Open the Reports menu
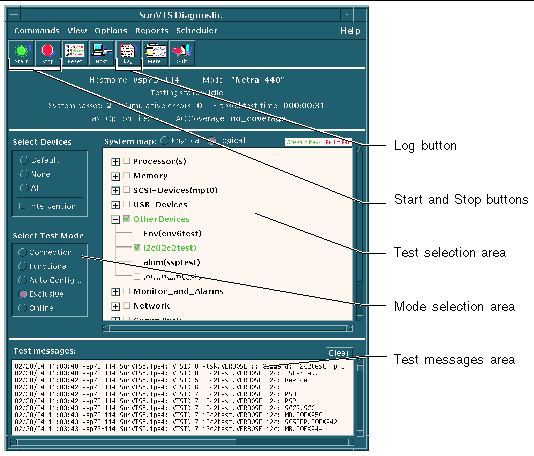Screen dimensions: 534x456 coord(152,31)
